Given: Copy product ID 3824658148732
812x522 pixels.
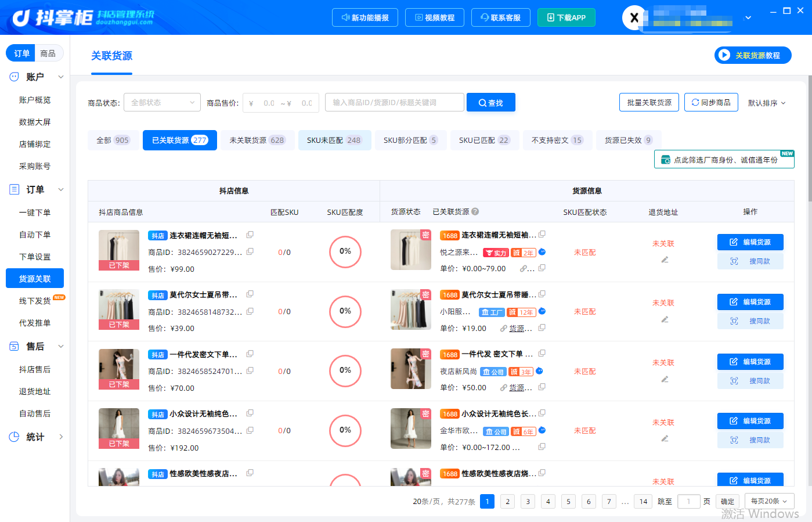Looking at the screenshot, I should click(x=250, y=312).
